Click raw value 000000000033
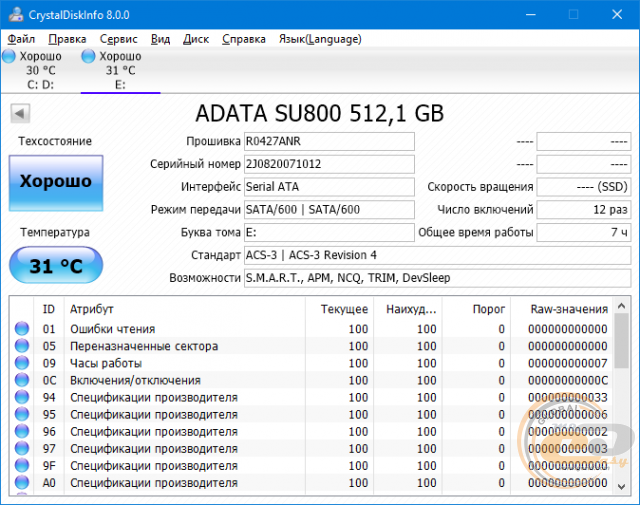Viewport: 640px width, 505px height. tap(567, 397)
